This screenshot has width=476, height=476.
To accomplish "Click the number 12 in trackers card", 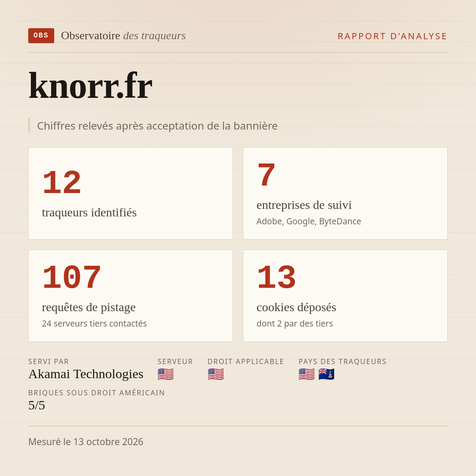I will 62,182.
